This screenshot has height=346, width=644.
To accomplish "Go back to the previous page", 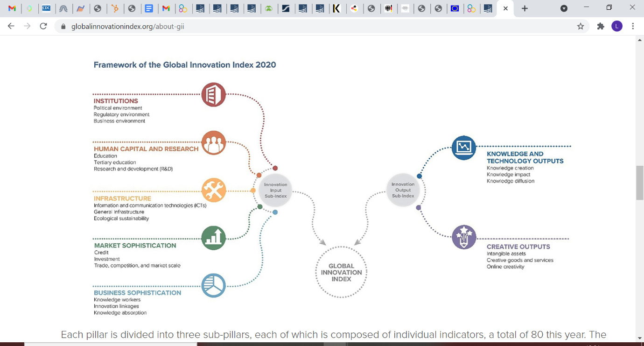I will 11,27.
